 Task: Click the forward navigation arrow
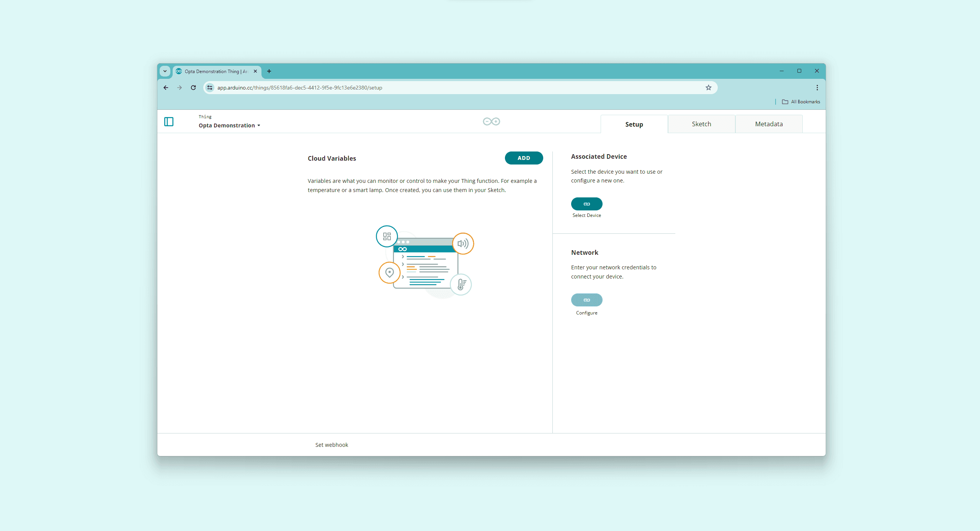[179, 87]
